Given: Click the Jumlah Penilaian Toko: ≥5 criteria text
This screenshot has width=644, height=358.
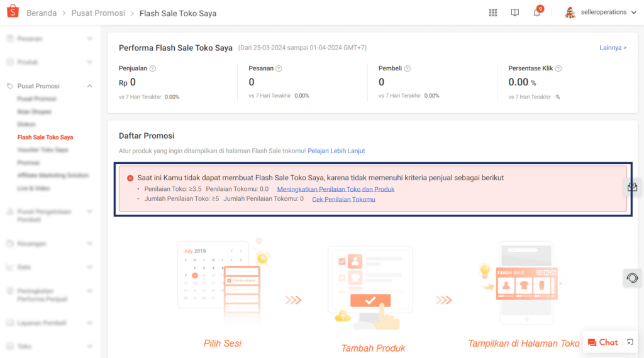Looking at the screenshot, I should coord(182,199).
